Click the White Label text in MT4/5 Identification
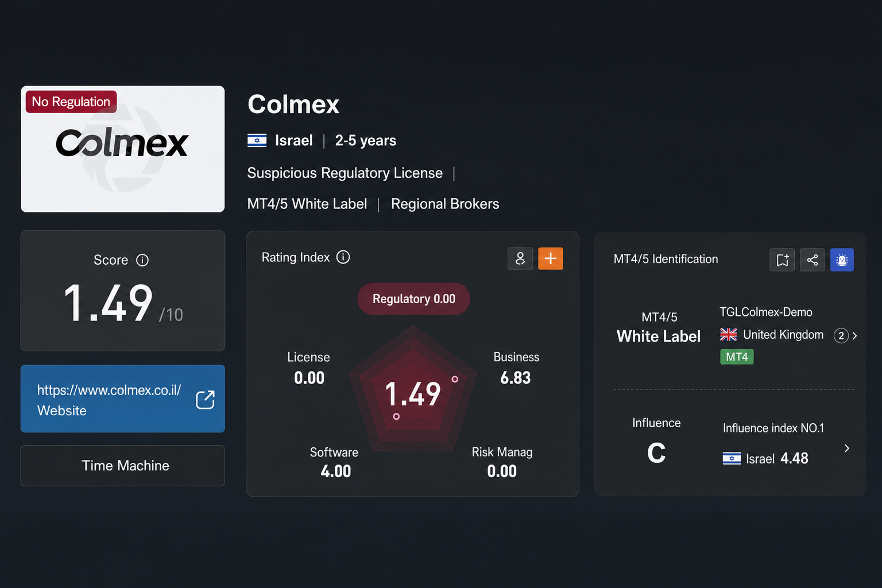This screenshot has width=882, height=588. (659, 336)
